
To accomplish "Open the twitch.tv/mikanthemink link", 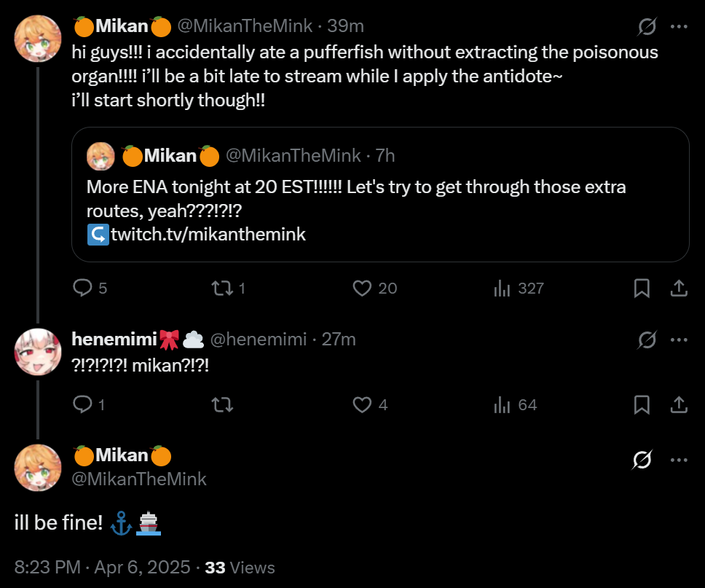I will coord(208,235).
